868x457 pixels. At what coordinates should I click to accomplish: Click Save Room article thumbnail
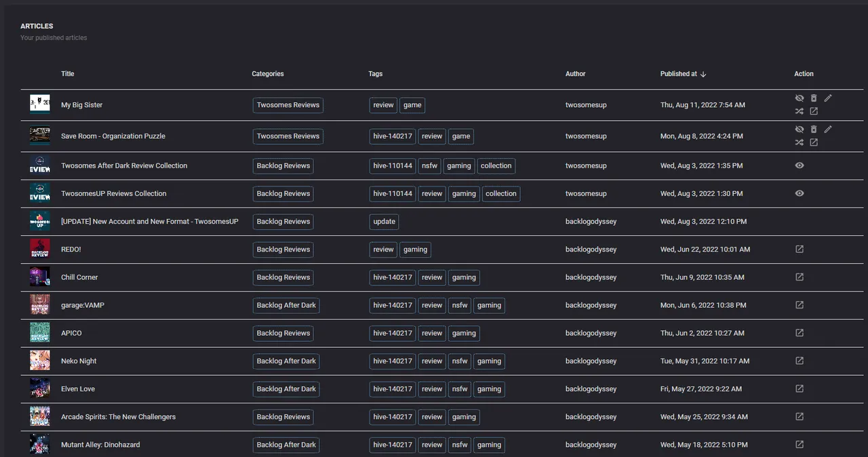pyautogui.click(x=40, y=135)
